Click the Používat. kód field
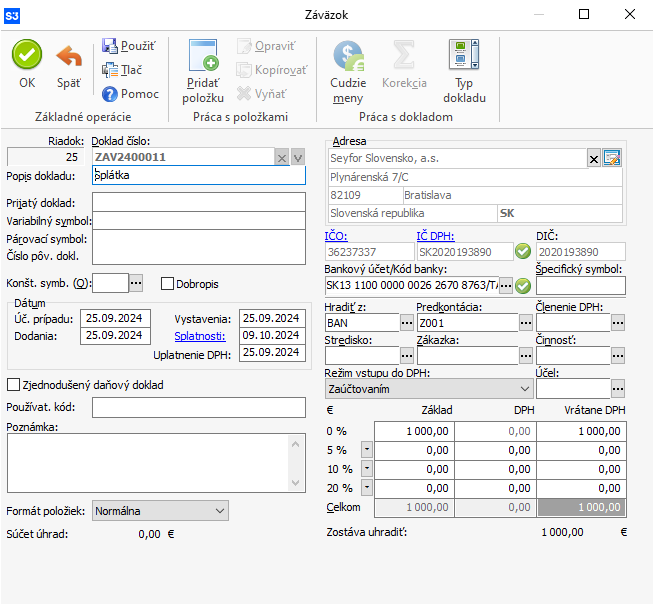The image size is (653, 604). [x=199, y=407]
